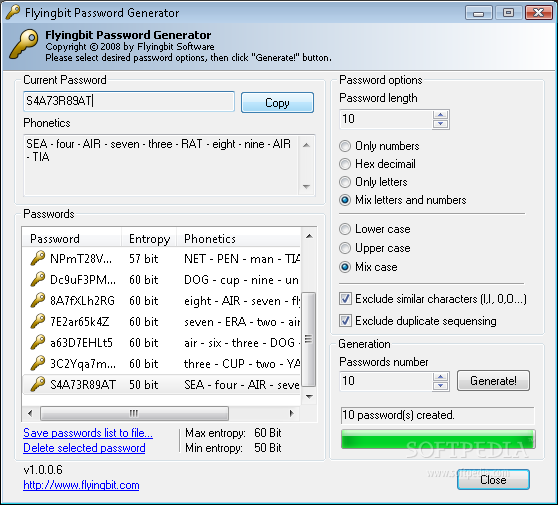Click the Close button
558x505 pixels.
(x=493, y=479)
